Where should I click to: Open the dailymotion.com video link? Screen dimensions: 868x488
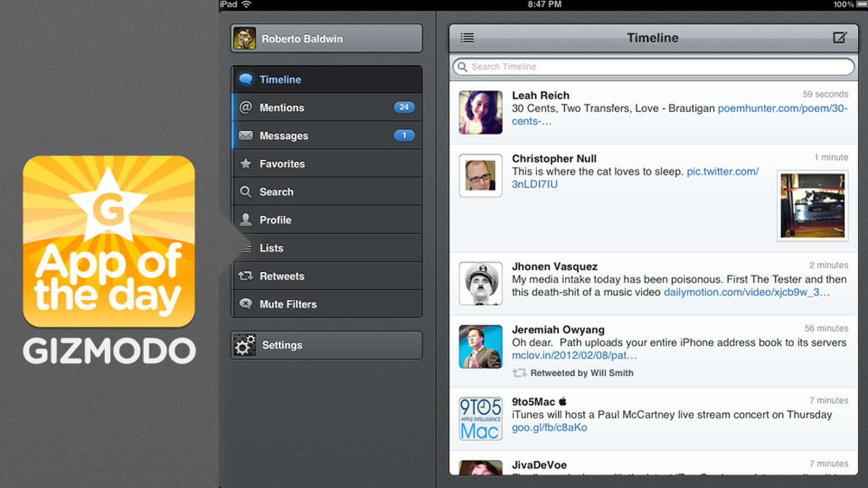point(746,292)
